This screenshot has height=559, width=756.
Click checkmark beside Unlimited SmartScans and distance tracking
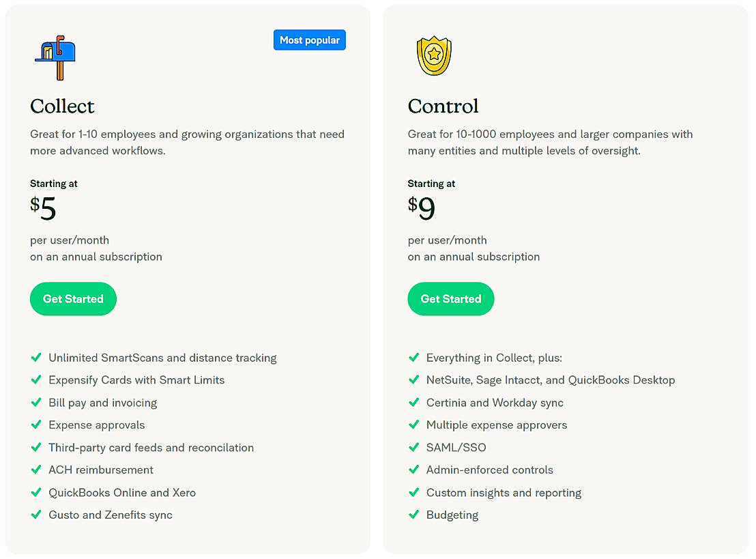(x=36, y=358)
